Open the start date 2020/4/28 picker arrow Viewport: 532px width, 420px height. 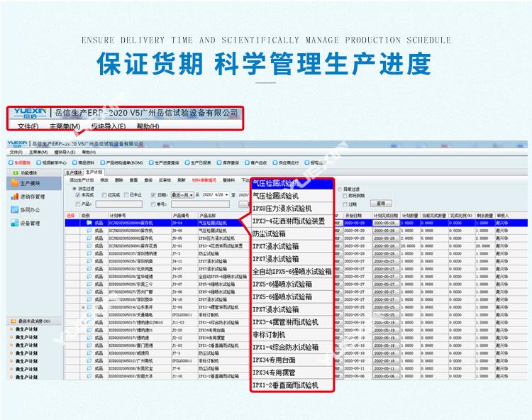[227, 195]
